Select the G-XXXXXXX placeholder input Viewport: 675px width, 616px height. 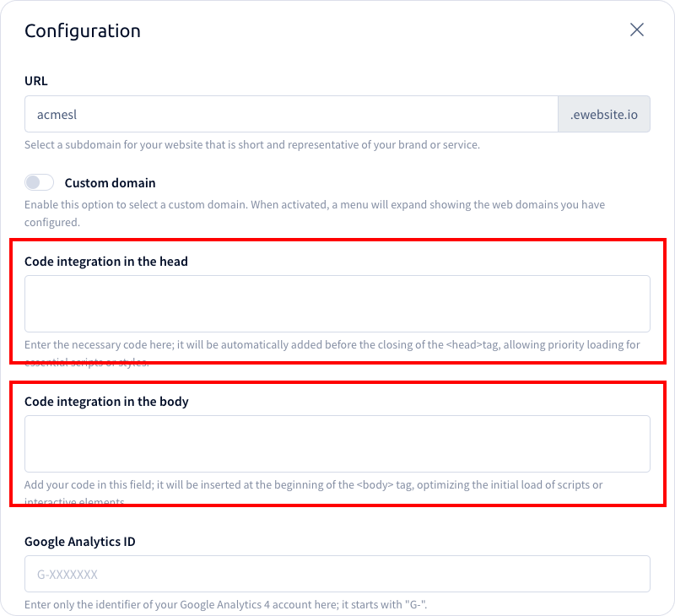click(x=337, y=574)
